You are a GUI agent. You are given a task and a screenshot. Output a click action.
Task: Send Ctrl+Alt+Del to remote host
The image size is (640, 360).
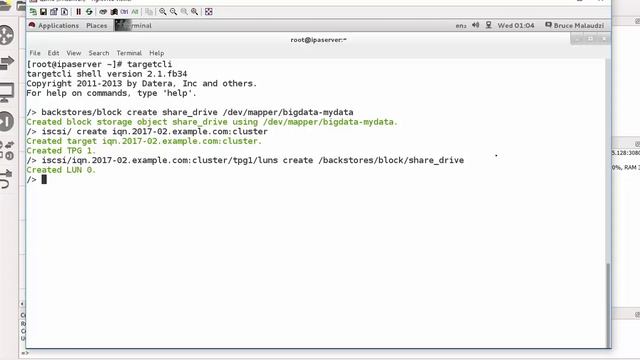pyautogui.click(x=103, y=12)
